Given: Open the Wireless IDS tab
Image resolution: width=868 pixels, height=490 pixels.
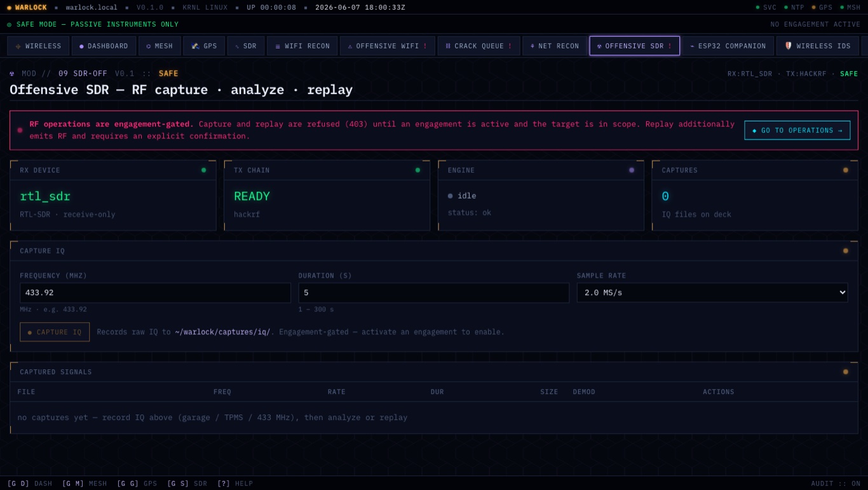Looking at the screenshot, I should click(x=818, y=46).
